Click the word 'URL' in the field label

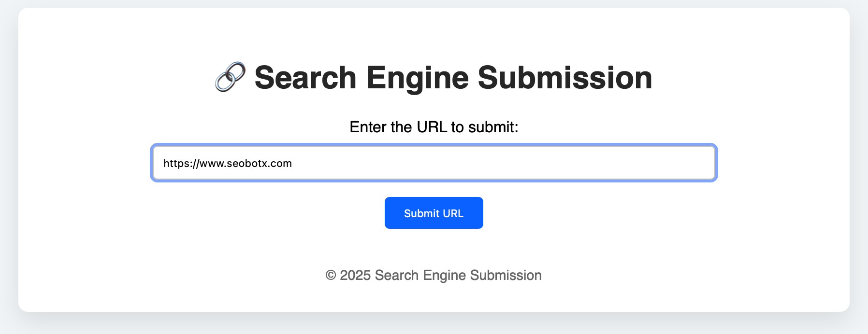coord(432,127)
